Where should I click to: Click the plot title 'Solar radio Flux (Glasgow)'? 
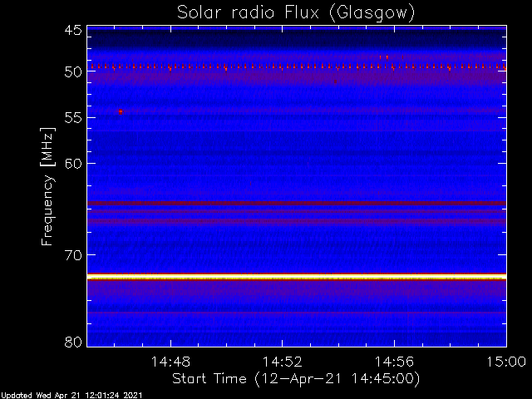click(296, 13)
